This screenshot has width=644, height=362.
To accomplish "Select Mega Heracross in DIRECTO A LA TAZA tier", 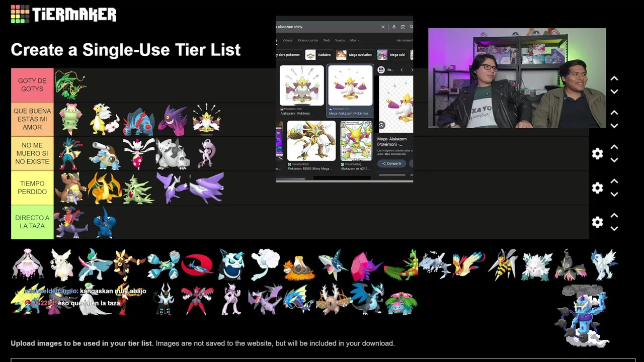I will coord(105,223).
